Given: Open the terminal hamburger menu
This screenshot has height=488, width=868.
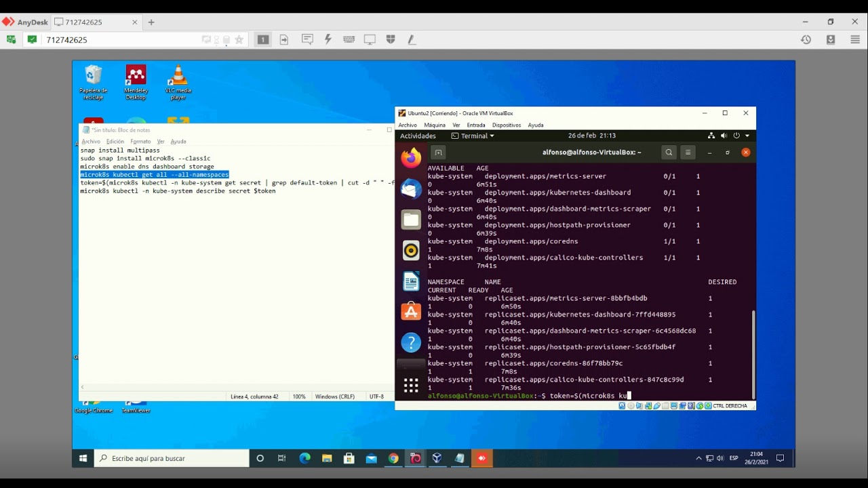Looking at the screenshot, I should click(x=688, y=152).
